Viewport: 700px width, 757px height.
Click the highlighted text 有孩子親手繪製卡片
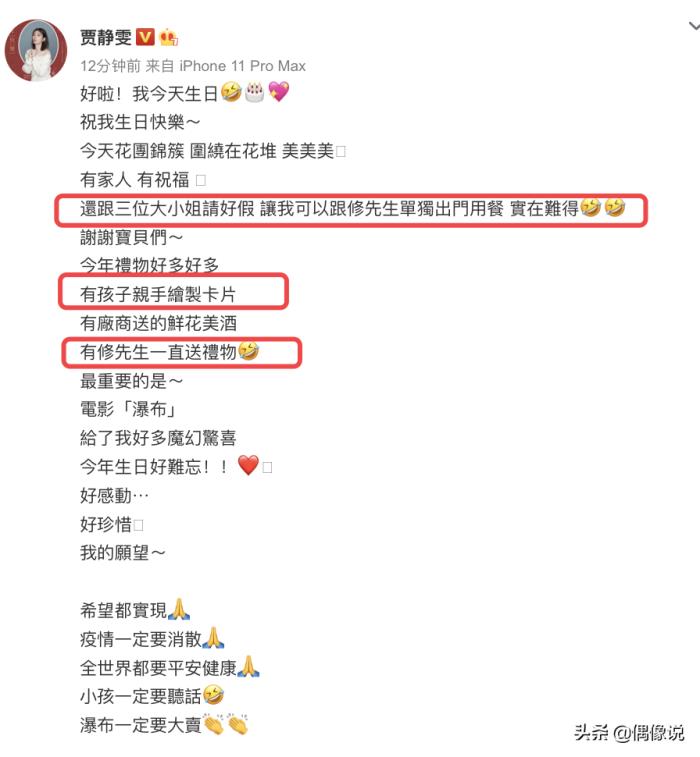click(158, 294)
